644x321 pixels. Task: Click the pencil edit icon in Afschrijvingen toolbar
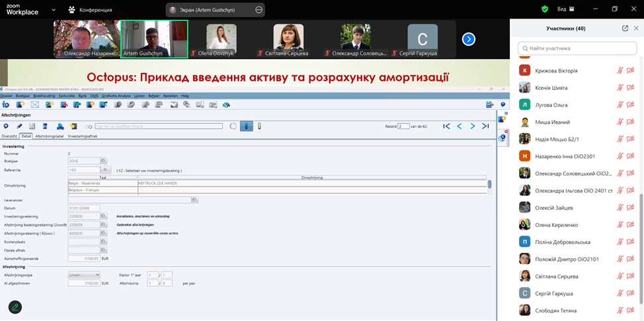pos(19,126)
